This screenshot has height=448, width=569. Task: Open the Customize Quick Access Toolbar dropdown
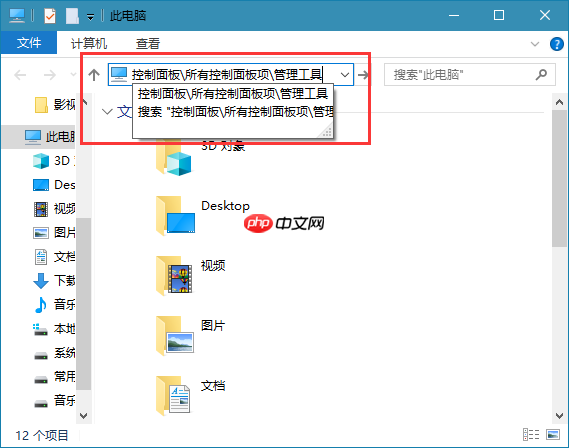tap(90, 16)
